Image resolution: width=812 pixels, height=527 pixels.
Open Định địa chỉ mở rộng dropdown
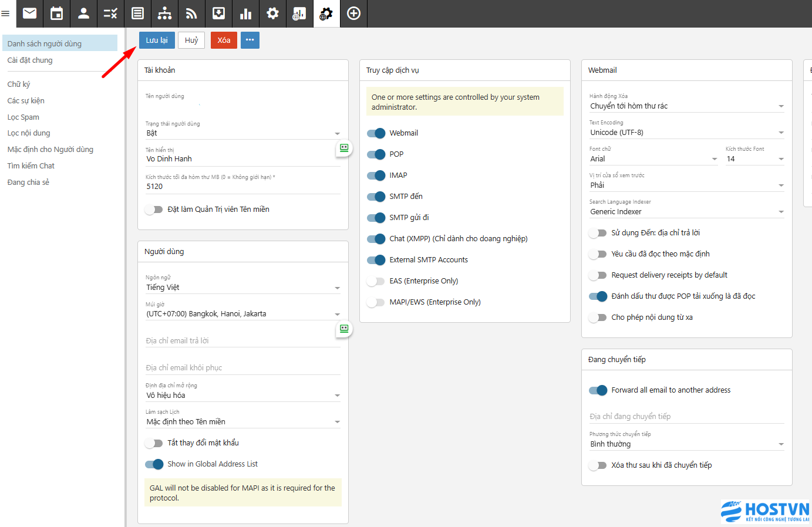(x=243, y=396)
